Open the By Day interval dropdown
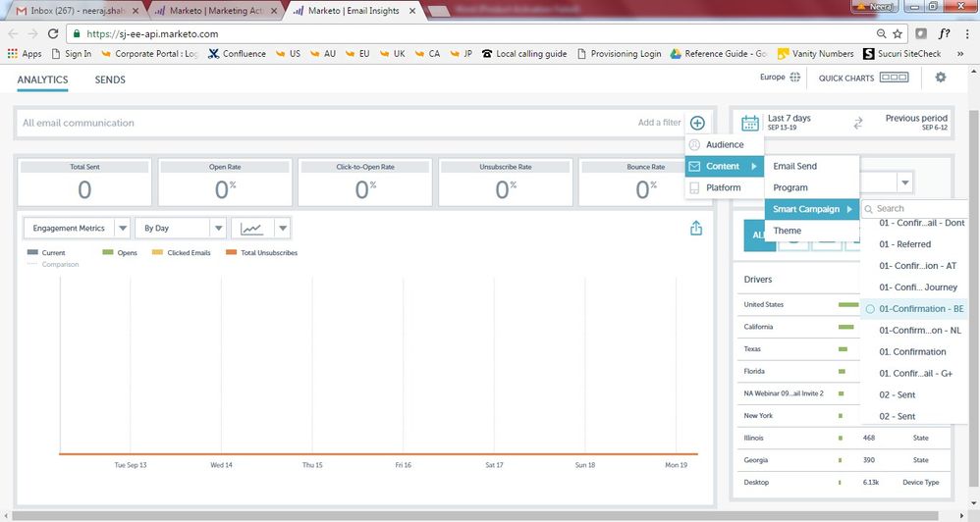980x522 pixels. click(218, 228)
